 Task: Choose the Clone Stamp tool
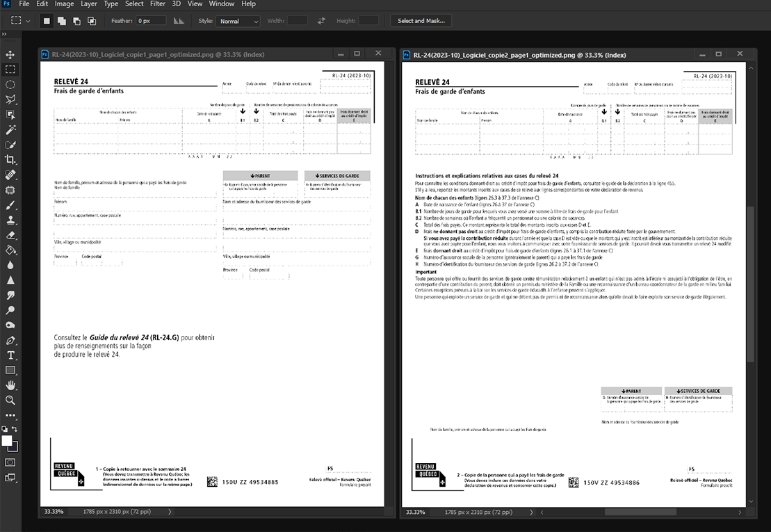10,220
